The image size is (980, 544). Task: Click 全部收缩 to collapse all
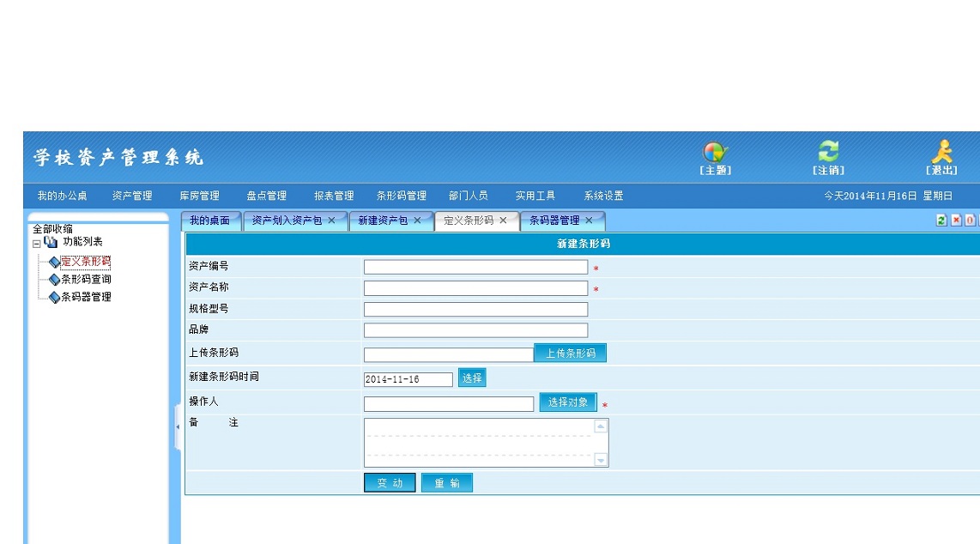click(x=52, y=229)
